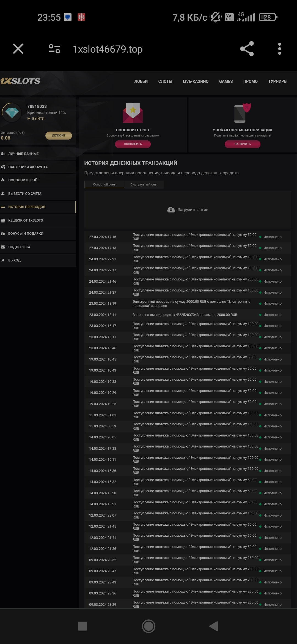Click the 0.08 balance value

[x=5, y=138]
